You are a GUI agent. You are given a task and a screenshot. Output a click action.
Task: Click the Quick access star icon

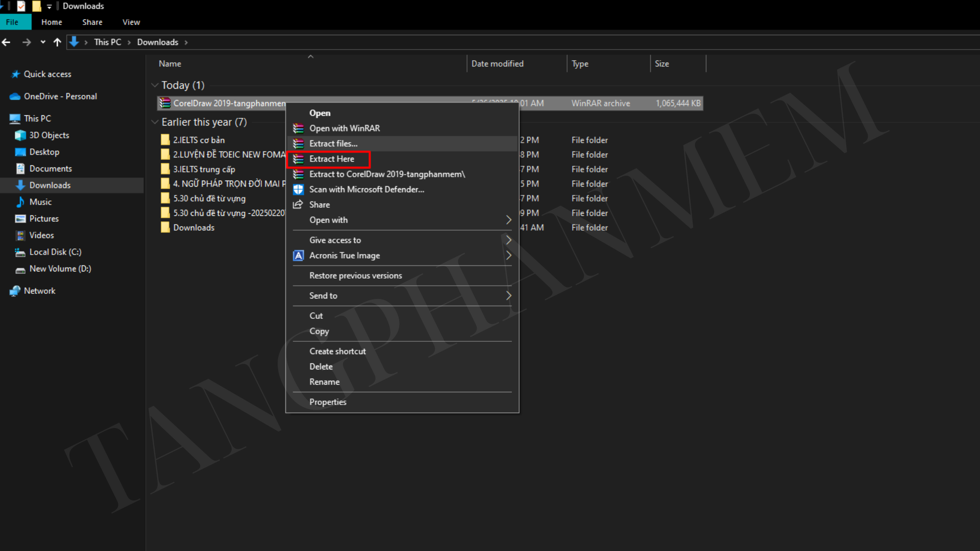15,74
